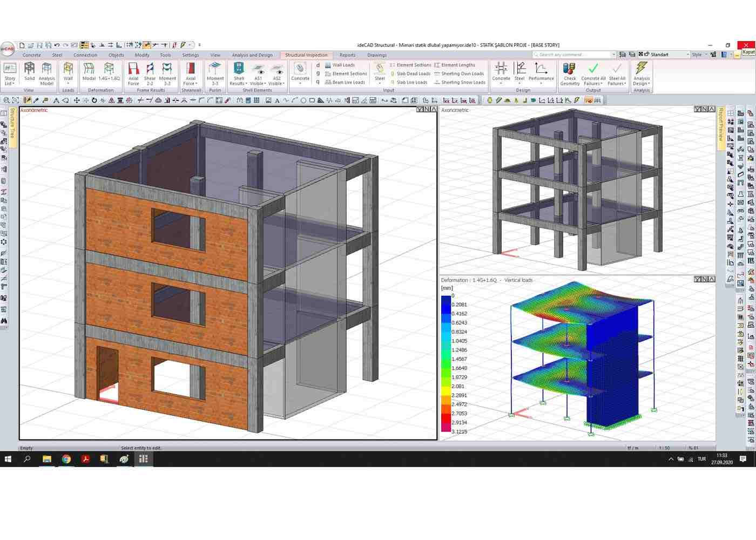The height and width of the screenshot is (540, 756).
Task: Click Wall Loads input button
Action: 340,65
